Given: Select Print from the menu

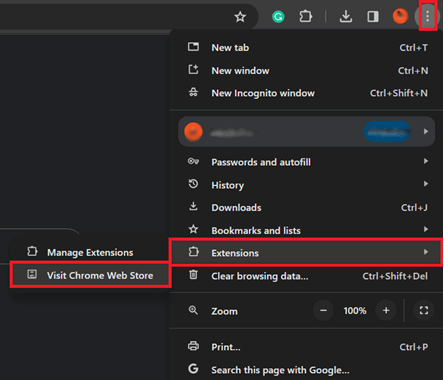Looking at the screenshot, I should (306, 347).
